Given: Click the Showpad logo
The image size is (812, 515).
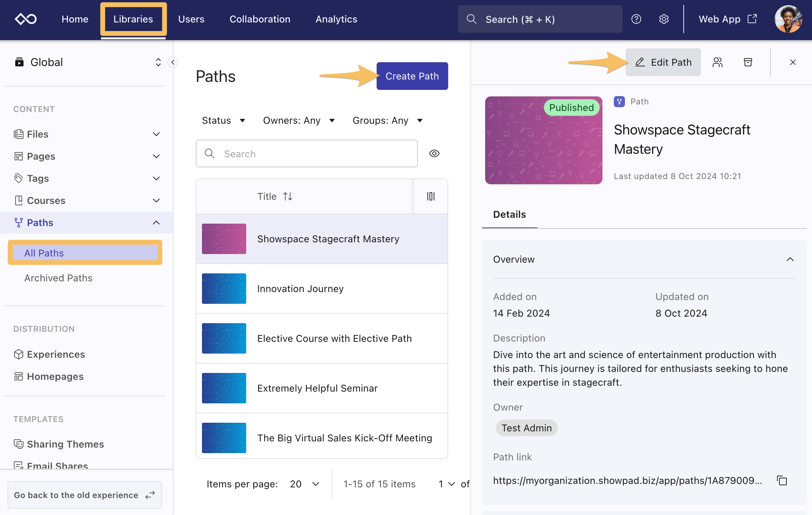Looking at the screenshot, I should tap(26, 19).
